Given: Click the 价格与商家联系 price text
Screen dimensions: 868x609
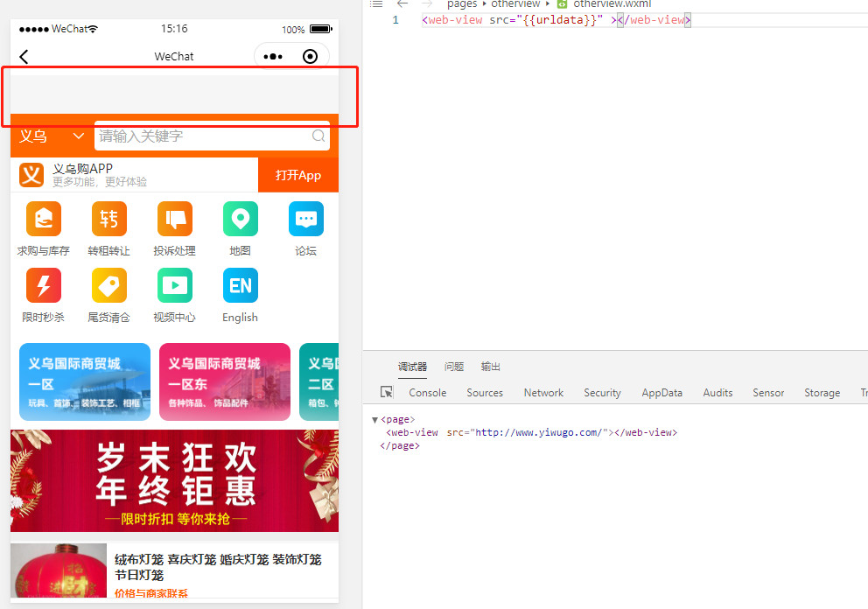Looking at the screenshot, I should pos(151,593).
